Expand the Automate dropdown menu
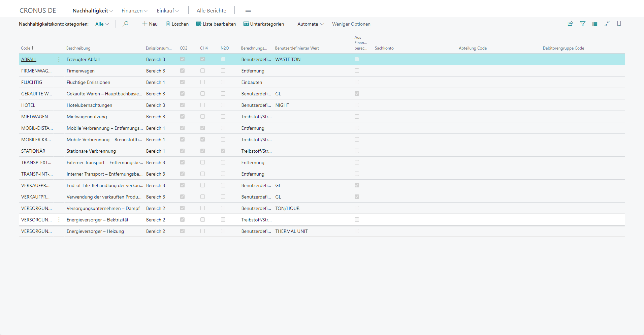 point(311,24)
